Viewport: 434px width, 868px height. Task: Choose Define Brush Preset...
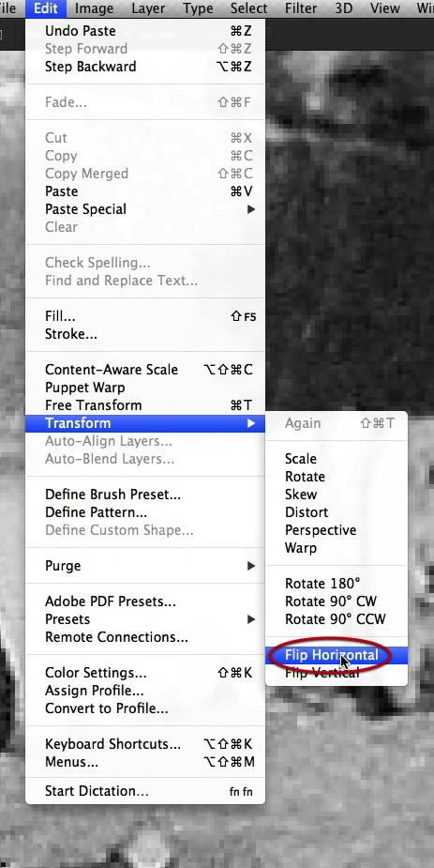[x=145, y=495]
